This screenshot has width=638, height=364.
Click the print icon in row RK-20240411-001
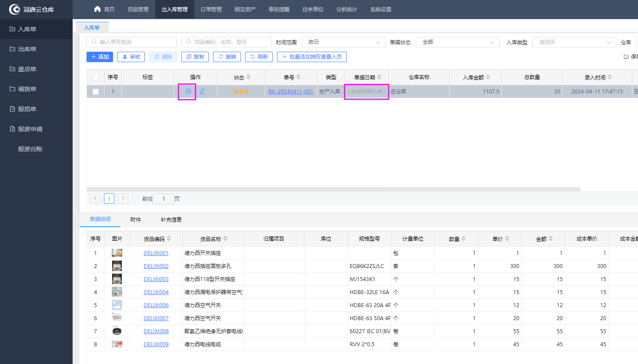pos(188,92)
